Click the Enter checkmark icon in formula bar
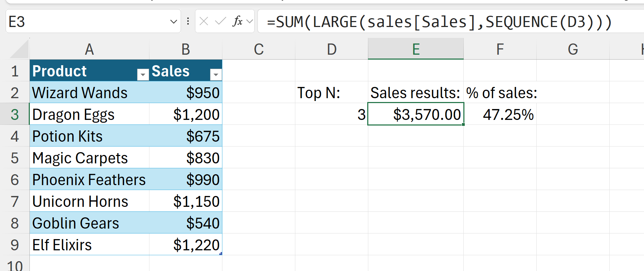 [x=220, y=21]
